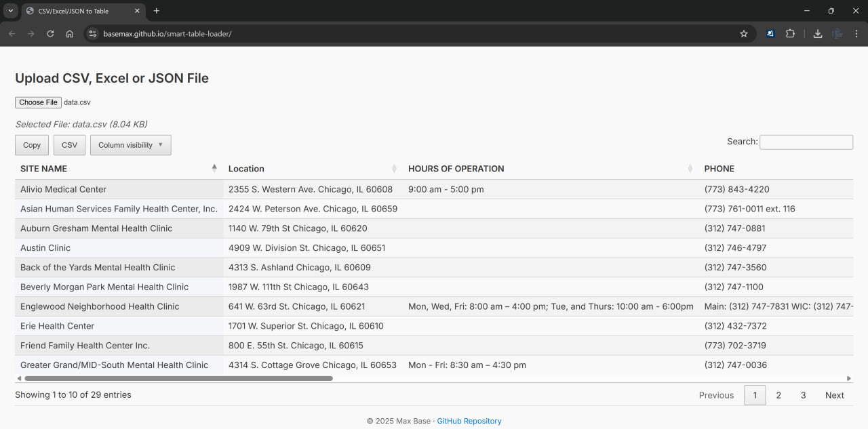The height and width of the screenshot is (429, 868).
Task: Click the scrollbar right arrow
Action: tap(848, 378)
